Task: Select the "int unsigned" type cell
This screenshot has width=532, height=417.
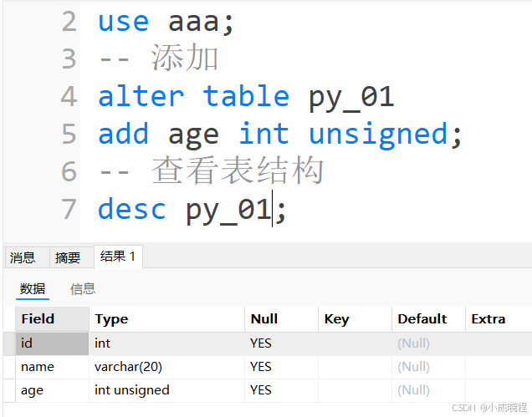Action: coord(132,389)
